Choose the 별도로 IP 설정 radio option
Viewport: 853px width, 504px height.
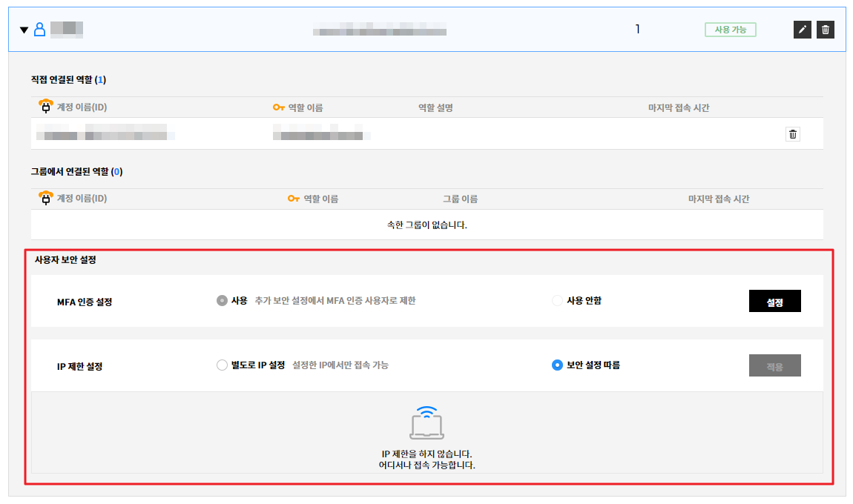222,365
